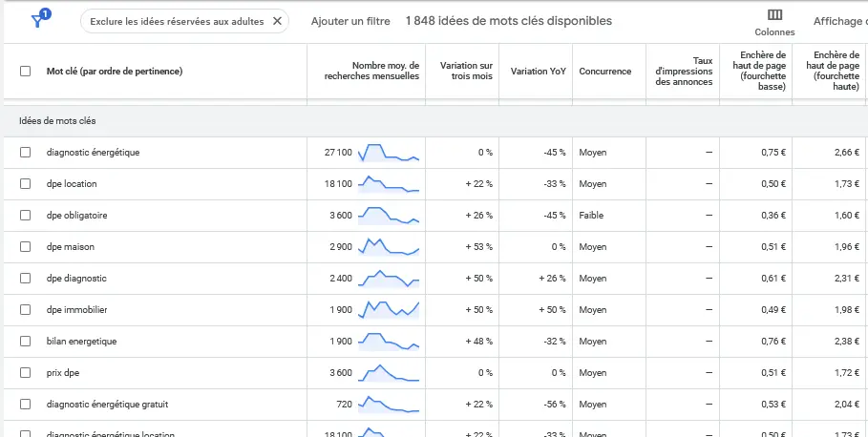
Task: Open the Affichage view options
Action: (839, 21)
